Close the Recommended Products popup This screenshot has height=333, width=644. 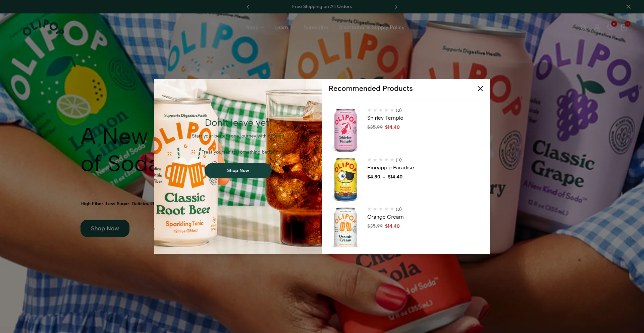click(x=480, y=89)
